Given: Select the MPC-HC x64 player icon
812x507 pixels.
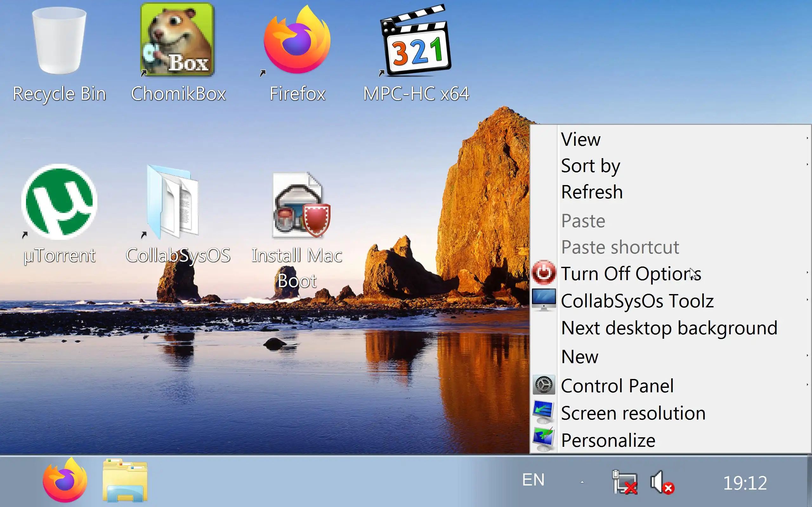Looking at the screenshot, I should click(416, 40).
